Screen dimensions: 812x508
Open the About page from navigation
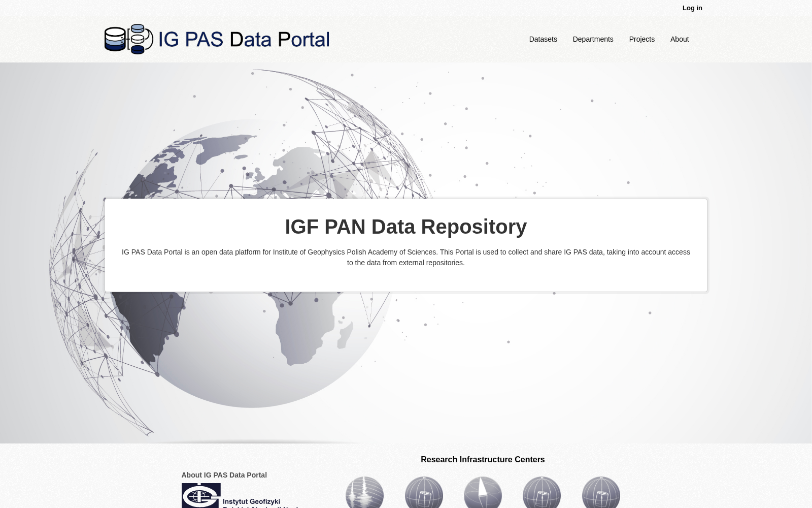(680, 39)
